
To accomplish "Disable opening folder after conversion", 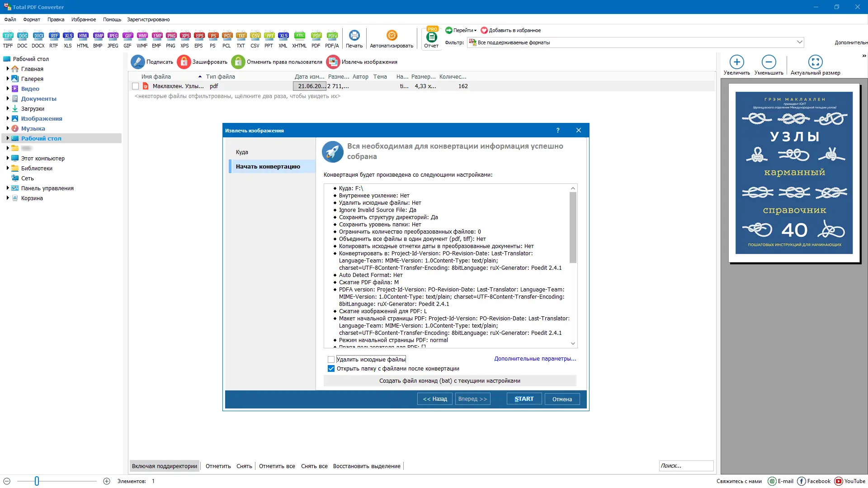I will [331, 369].
